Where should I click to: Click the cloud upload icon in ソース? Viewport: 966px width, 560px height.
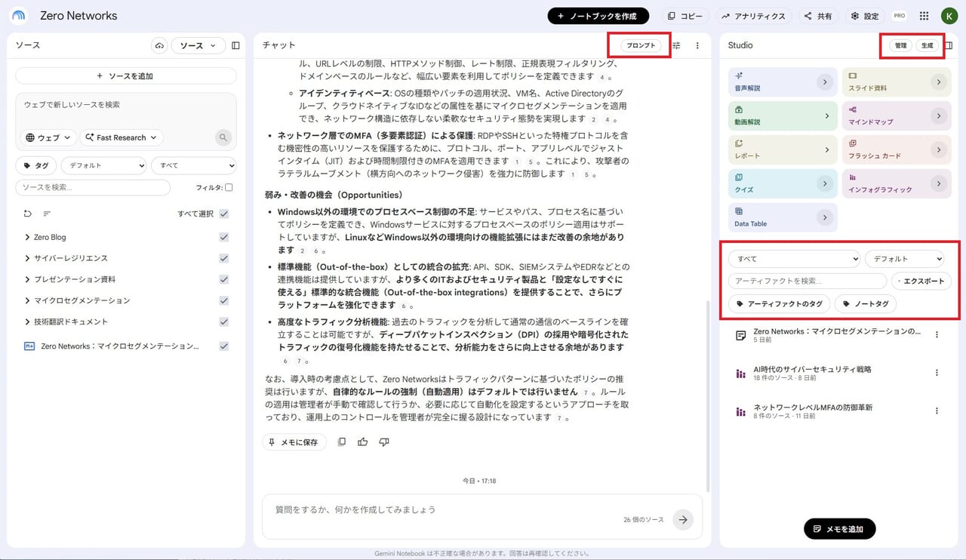coord(159,46)
